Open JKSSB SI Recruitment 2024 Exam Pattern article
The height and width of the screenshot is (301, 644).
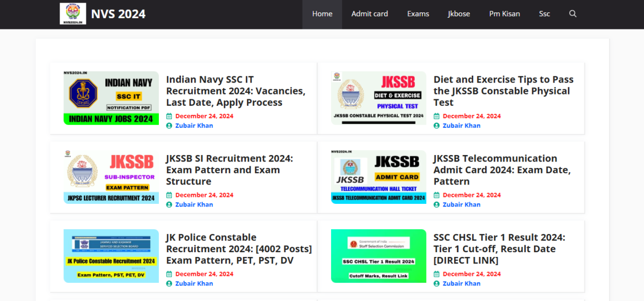[230, 170]
